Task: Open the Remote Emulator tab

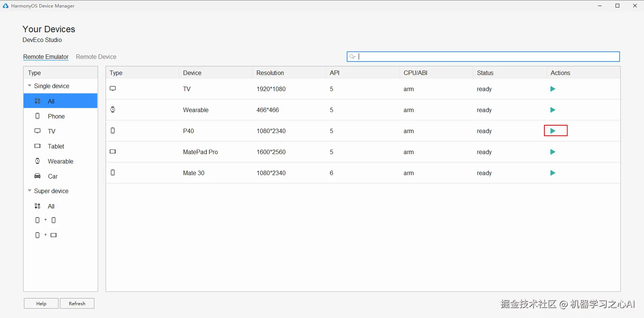Action: click(x=46, y=57)
